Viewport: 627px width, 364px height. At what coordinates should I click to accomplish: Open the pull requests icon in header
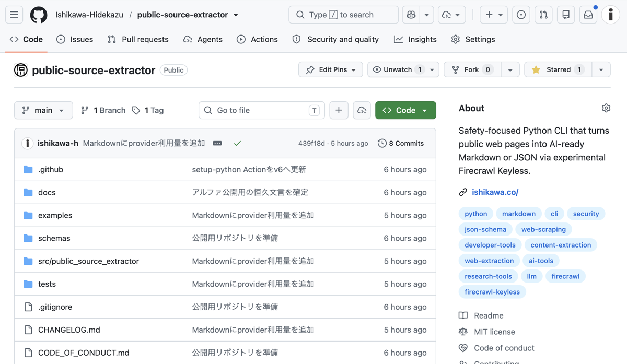(x=543, y=15)
